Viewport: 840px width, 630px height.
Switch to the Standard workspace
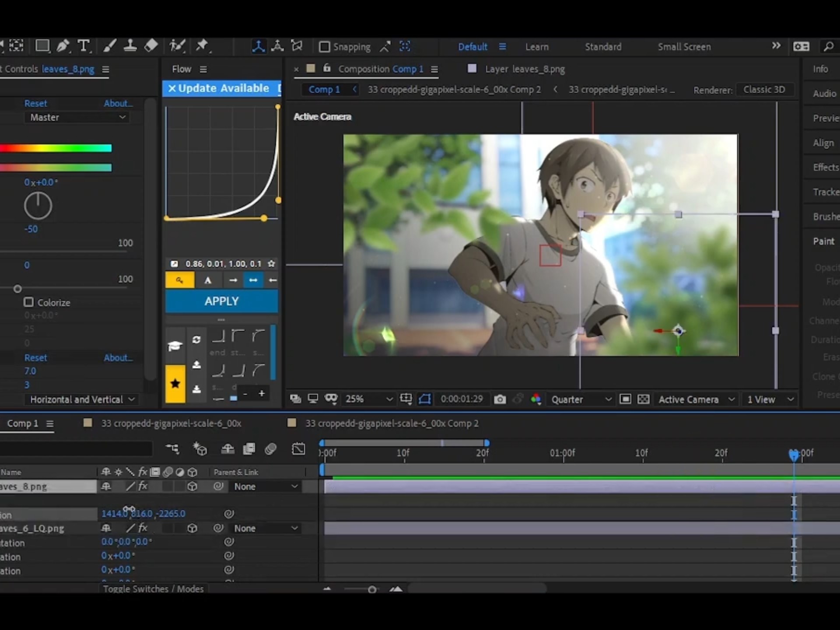[x=603, y=47]
